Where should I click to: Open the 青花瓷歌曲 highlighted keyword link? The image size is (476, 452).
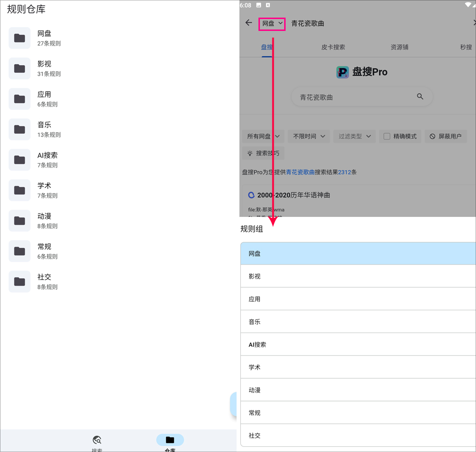(x=300, y=172)
